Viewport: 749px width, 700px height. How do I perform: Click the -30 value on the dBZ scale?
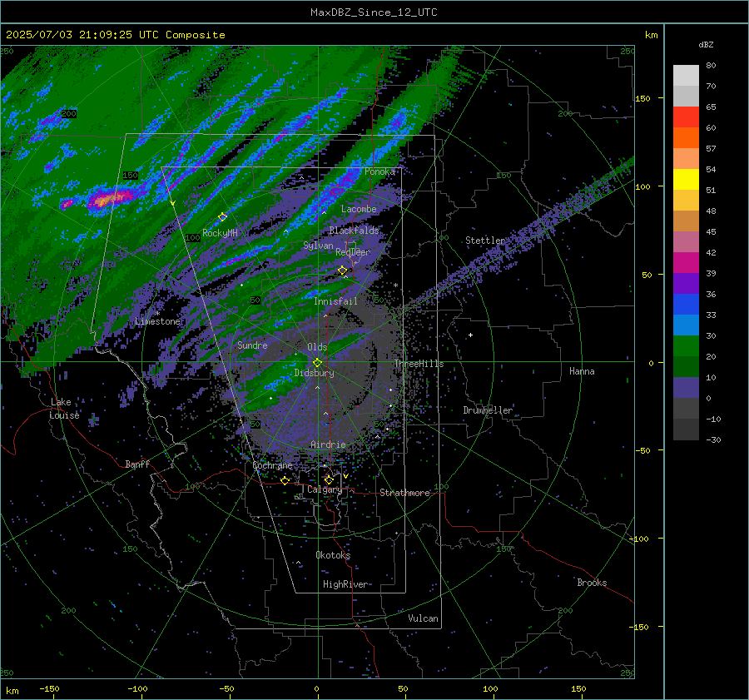click(713, 439)
